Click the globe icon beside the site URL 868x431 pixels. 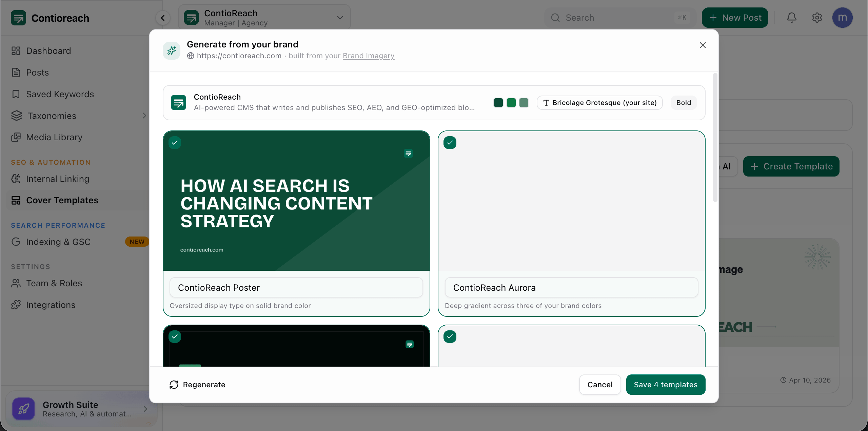[x=191, y=56]
